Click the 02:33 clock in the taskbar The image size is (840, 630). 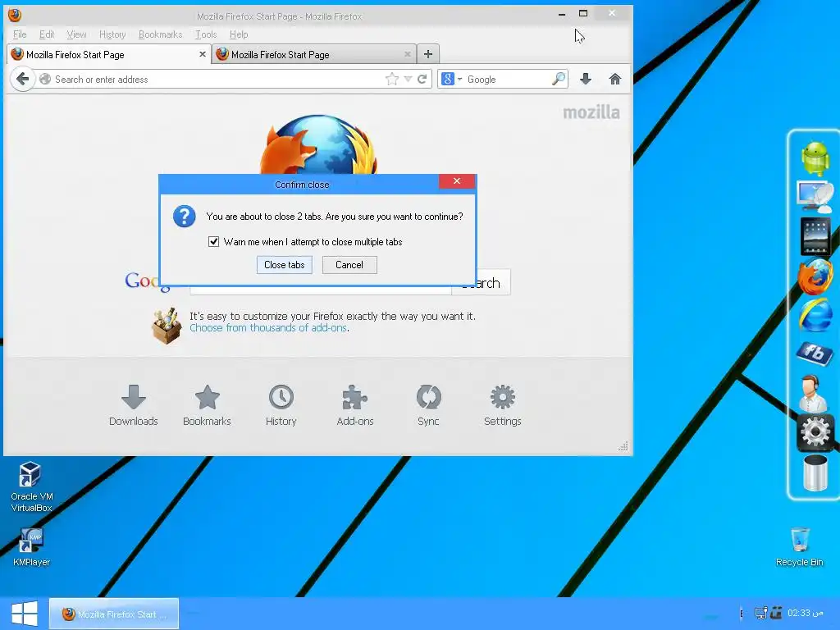(x=805, y=613)
